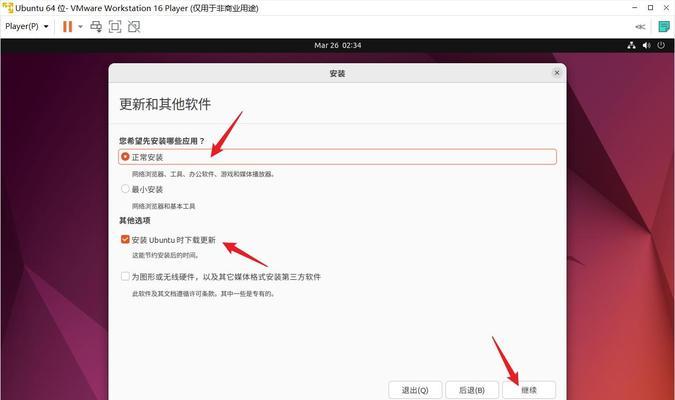
Task: Select the 正常安装 radio button
Action: click(125, 157)
